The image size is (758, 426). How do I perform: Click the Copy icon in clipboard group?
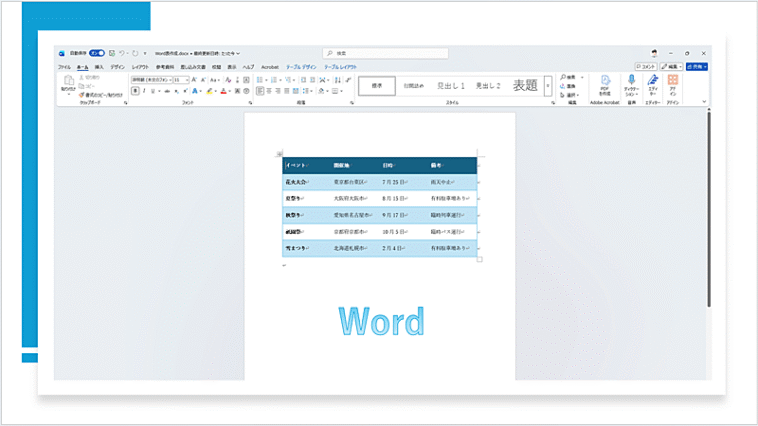(81, 86)
